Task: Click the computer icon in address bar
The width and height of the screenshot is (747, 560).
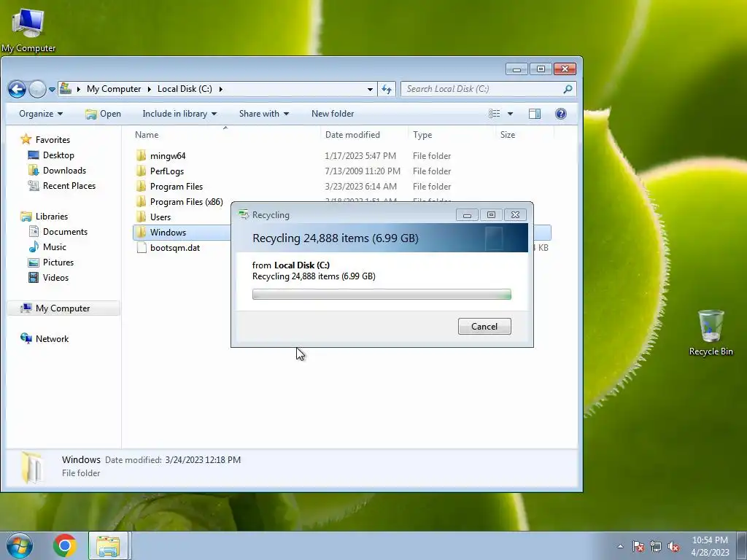Action: (66, 88)
